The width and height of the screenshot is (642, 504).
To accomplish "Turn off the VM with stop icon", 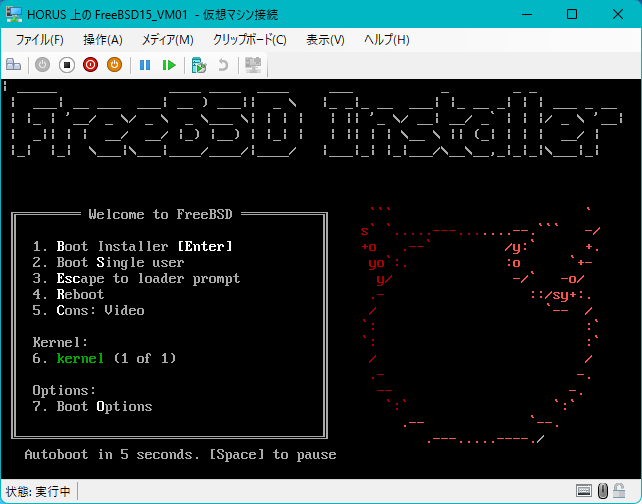I will tap(66, 65).
